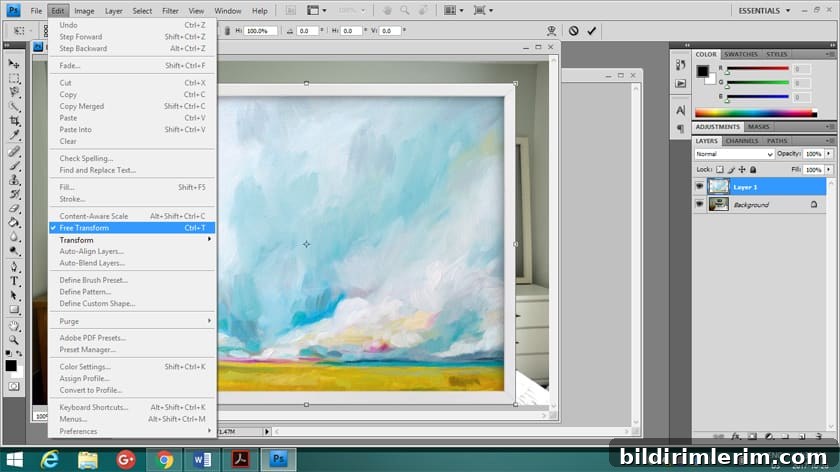Hide the Background layer eye icon
Viewport: 840px width, 472px height.
[x=699, y=204]
